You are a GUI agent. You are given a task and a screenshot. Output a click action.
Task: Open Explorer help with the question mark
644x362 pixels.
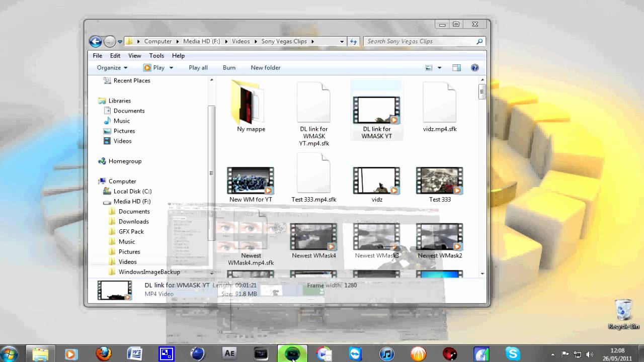pos(474,67)
